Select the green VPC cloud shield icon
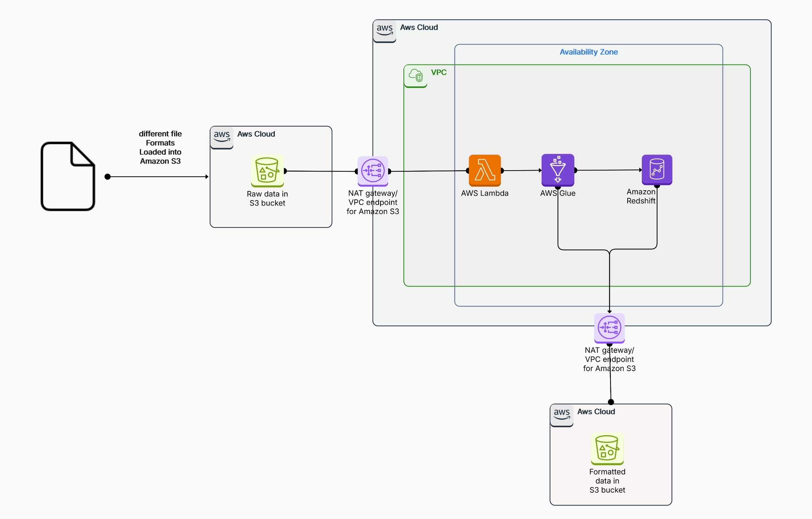Screen dimensions: 812x519 [x=415, y=76]
